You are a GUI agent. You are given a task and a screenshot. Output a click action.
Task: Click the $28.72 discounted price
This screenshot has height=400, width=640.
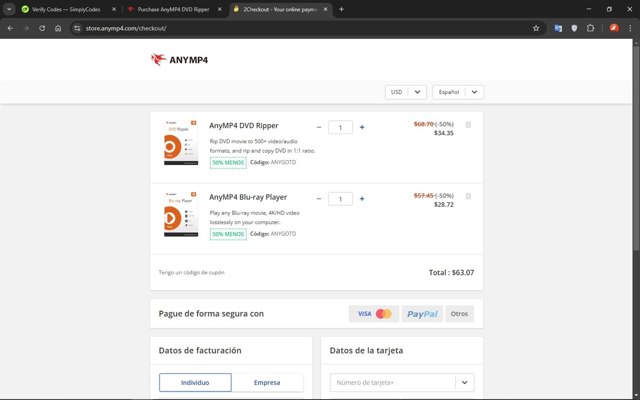tap(444, 204)
